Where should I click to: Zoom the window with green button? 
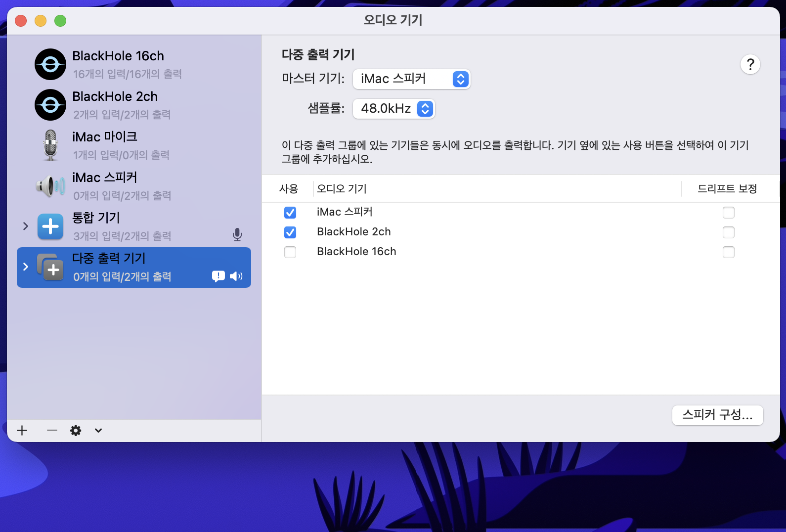coord(60,21)
